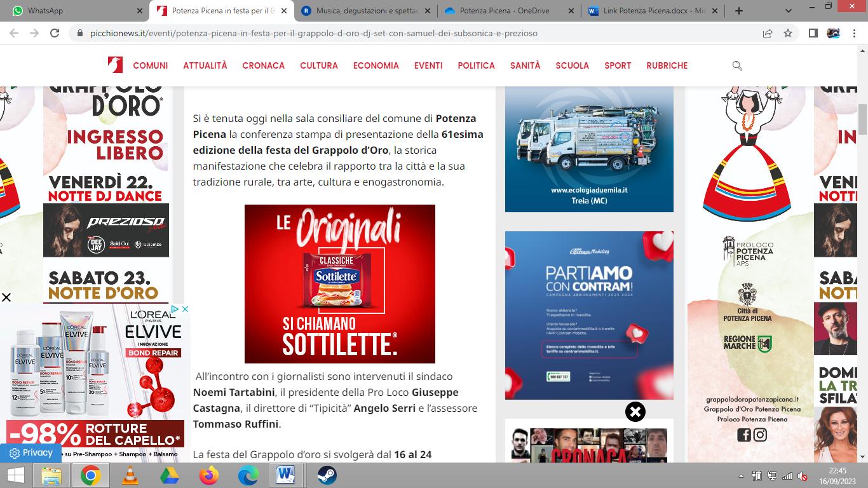Click the L'Oréal Elvive Bond Repair ad
The width and height of the screenshot is (868, 488).
tap(95, 383)
